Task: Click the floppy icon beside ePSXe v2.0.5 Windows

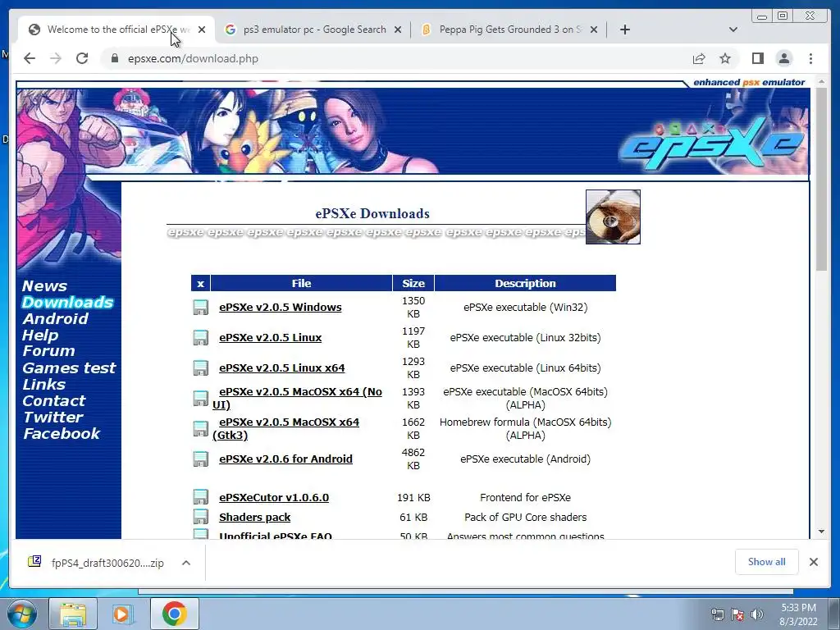Action: [x=200, y=308]
